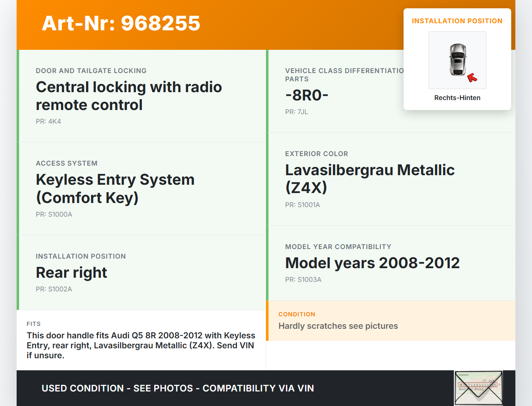Viewport: 532px width, 406px height.
Task: Click the Used Condition footer banner text
Action: click(177, 389)
